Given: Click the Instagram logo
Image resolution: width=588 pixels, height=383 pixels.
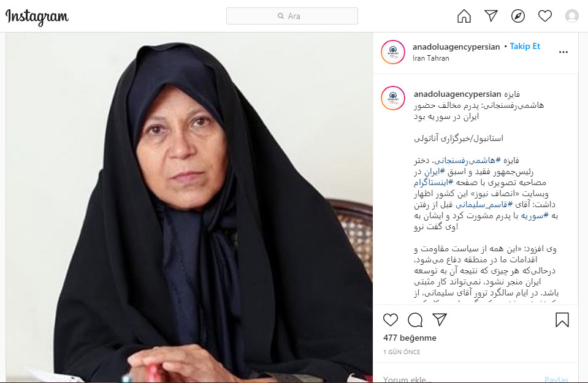Looking at the screenshot, I should pyautogui.click(x=37, y=17).
